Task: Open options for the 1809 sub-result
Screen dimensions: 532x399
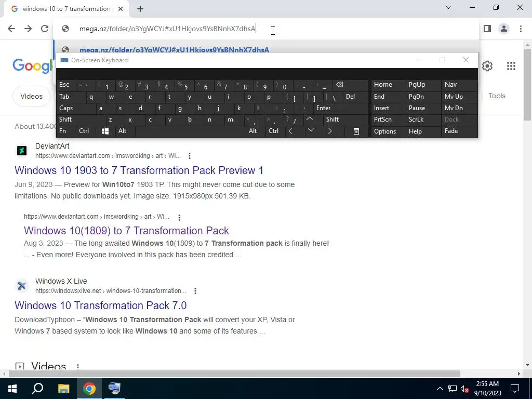Action: coord(179,217)
